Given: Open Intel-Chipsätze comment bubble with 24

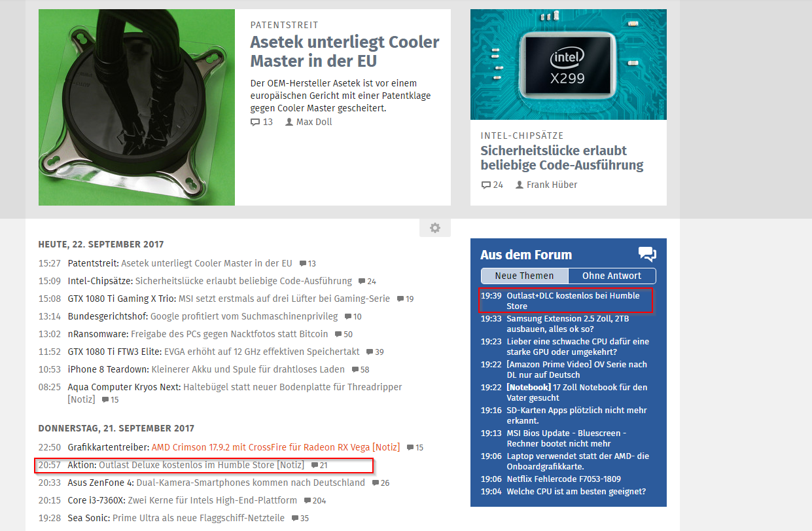Looking at the screenshot, I should coord(367,282).
